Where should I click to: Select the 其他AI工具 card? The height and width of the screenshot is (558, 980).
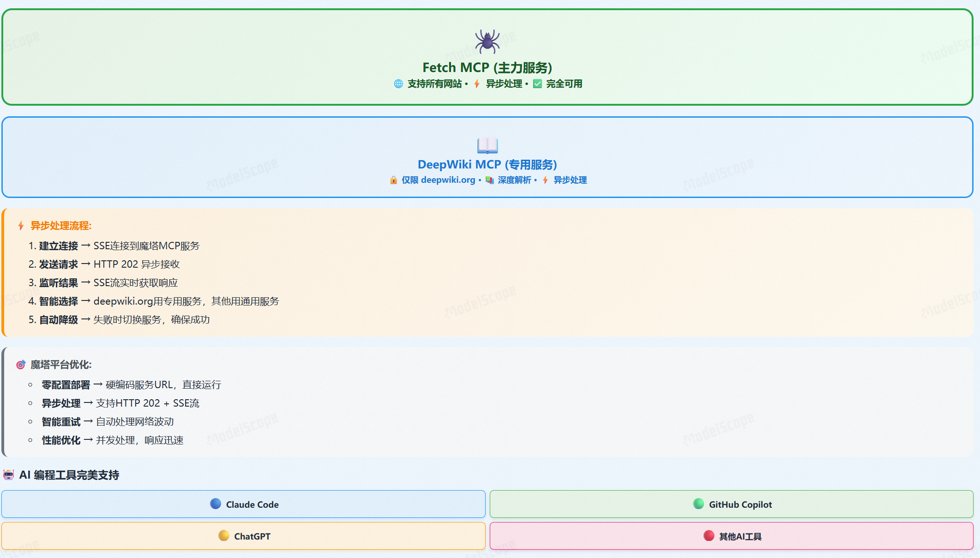coord(732,536)
